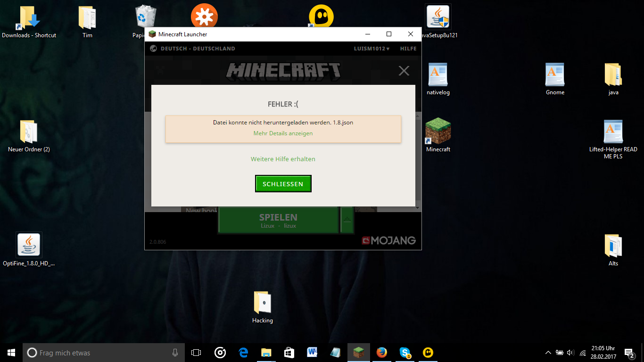
Task: Click the Minecraft Launcher title bar icon
Action: (152, 34)
